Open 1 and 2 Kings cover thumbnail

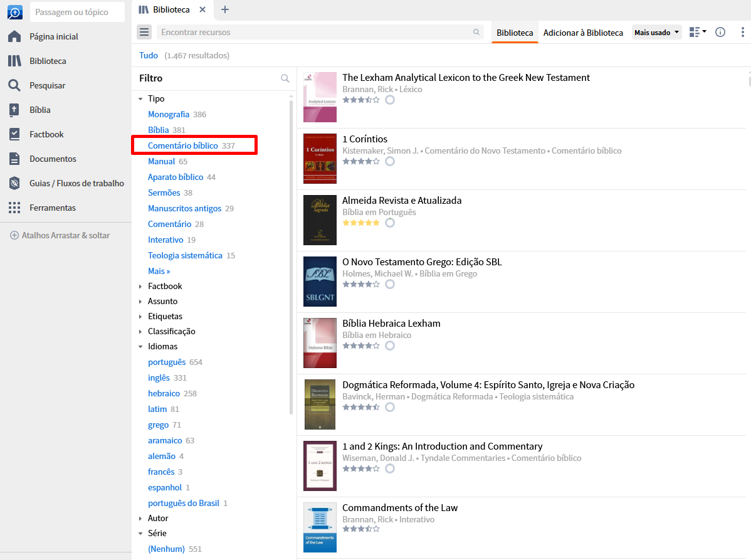pos(320,466)
